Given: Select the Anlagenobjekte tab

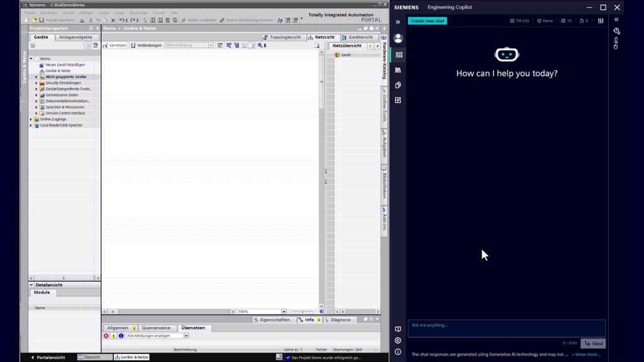Looking at the screenshot, I should pos(75,37).
